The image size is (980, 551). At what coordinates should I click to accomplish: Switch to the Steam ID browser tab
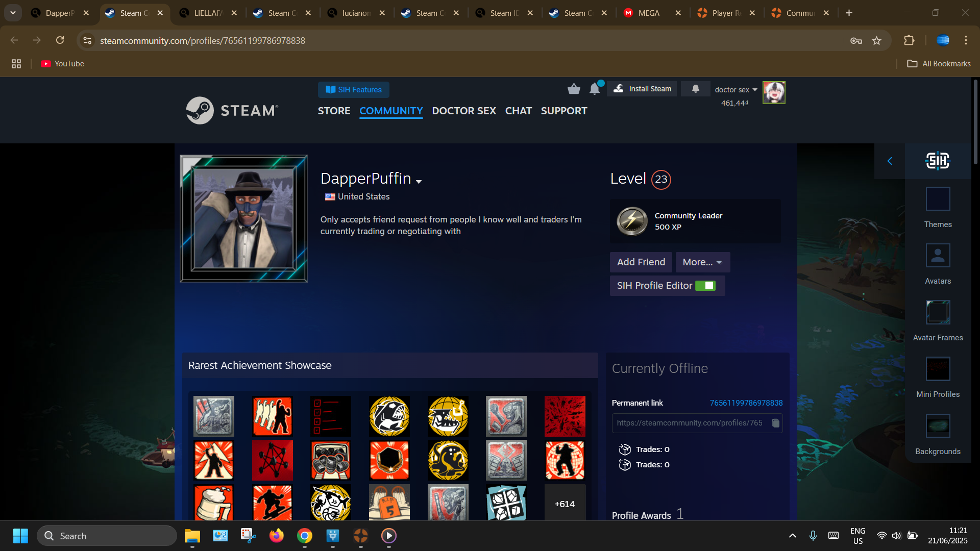pyautogui.click(x=504, y=13)
